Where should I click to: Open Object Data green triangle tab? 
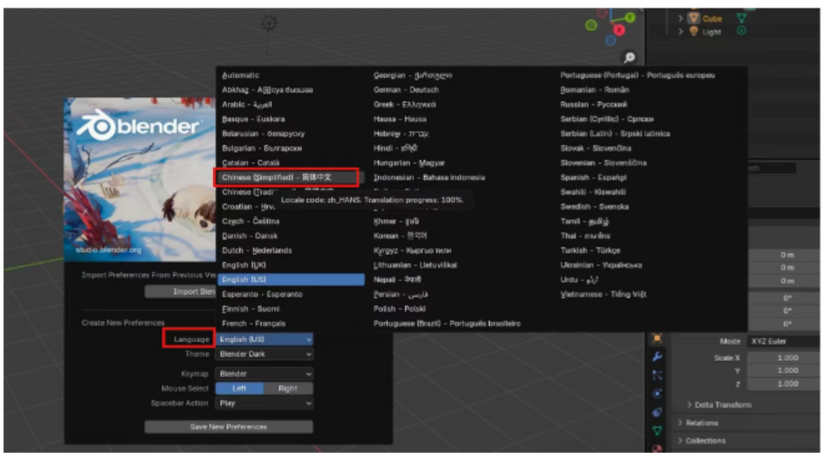click(657, 431)
